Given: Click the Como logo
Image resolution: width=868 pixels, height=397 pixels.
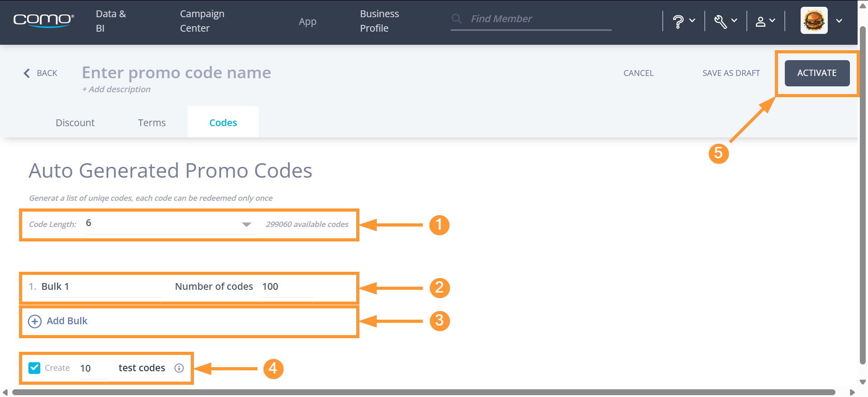Looking at the screenshot, I should 43,20.
